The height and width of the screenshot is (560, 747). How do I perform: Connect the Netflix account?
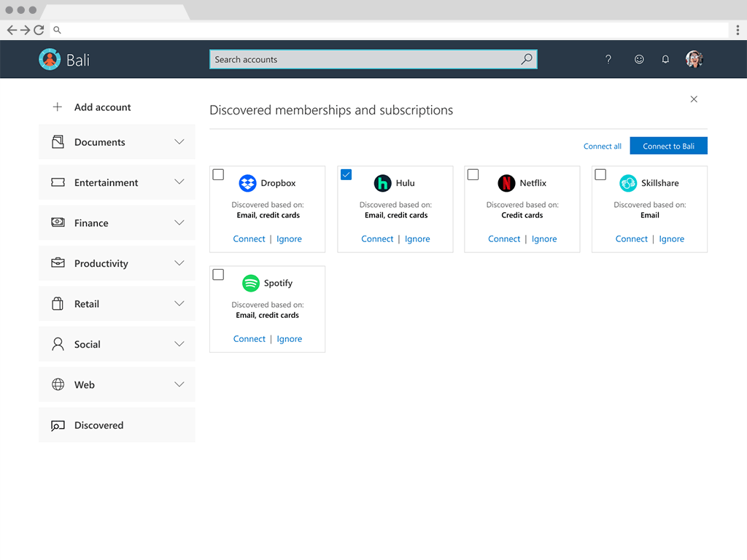pos(504,238)
